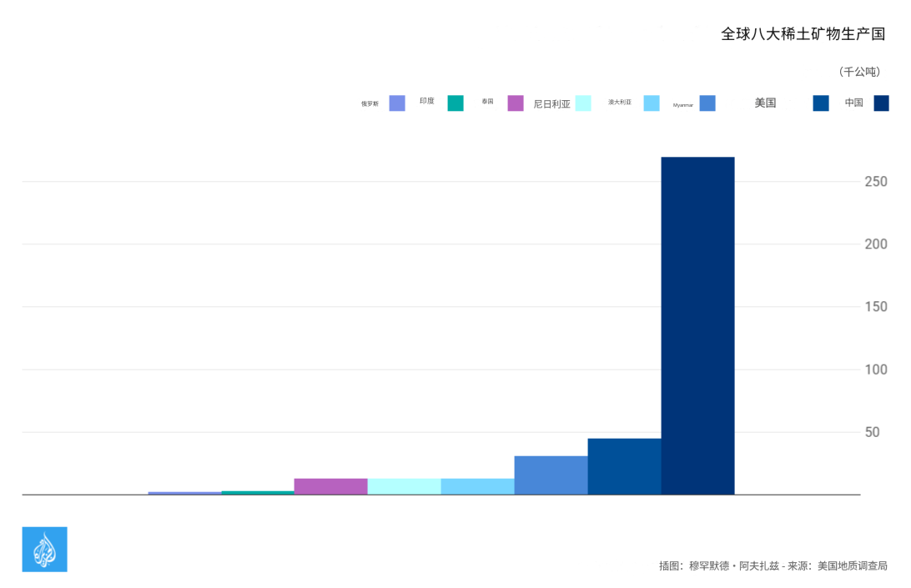Click the 美国 legend label text

(x=765, y=103)
